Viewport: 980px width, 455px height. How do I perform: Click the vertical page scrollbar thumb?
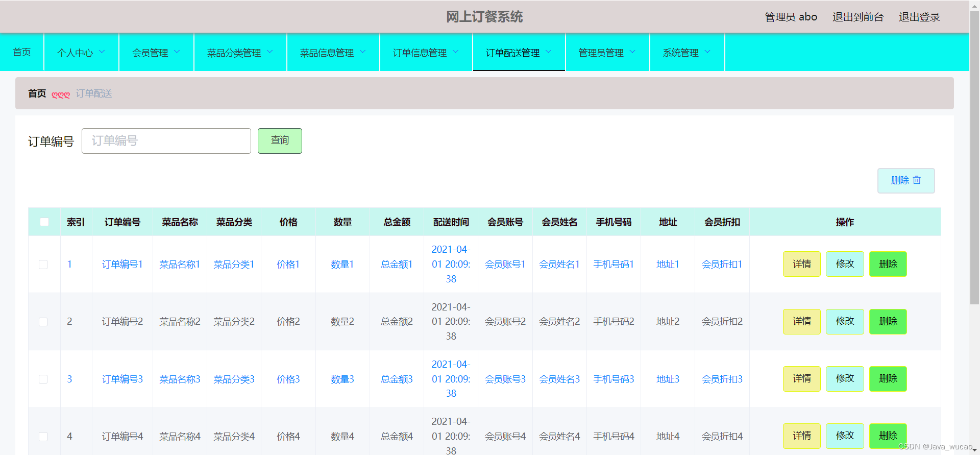point(974,158)
